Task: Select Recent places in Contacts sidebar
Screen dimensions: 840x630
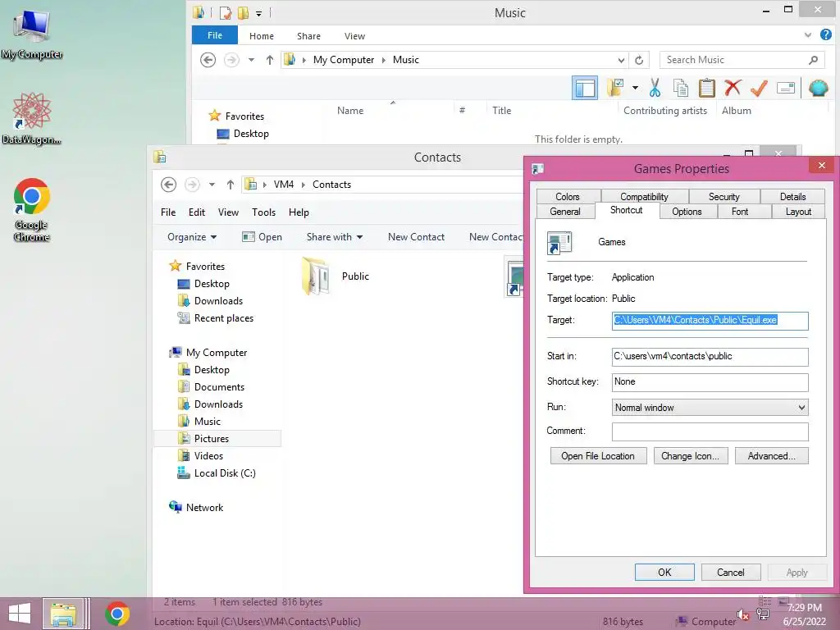Action: pyautogui.click(x=217, y=318)
